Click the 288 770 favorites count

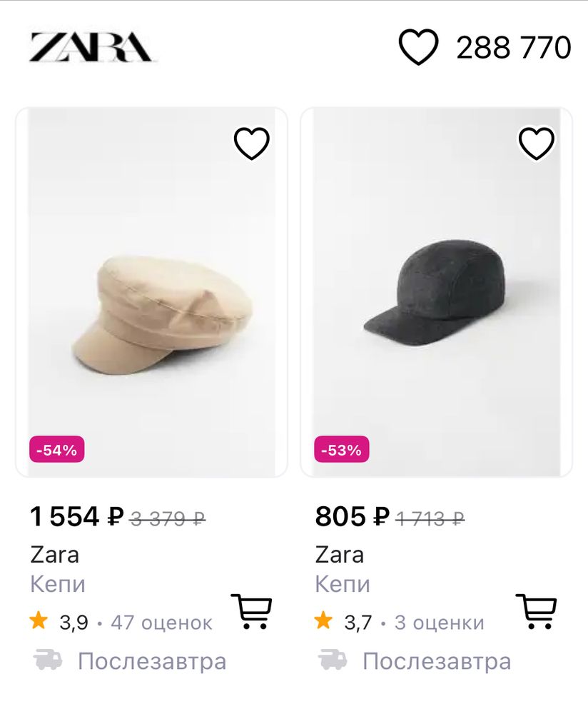pos(514,48)
